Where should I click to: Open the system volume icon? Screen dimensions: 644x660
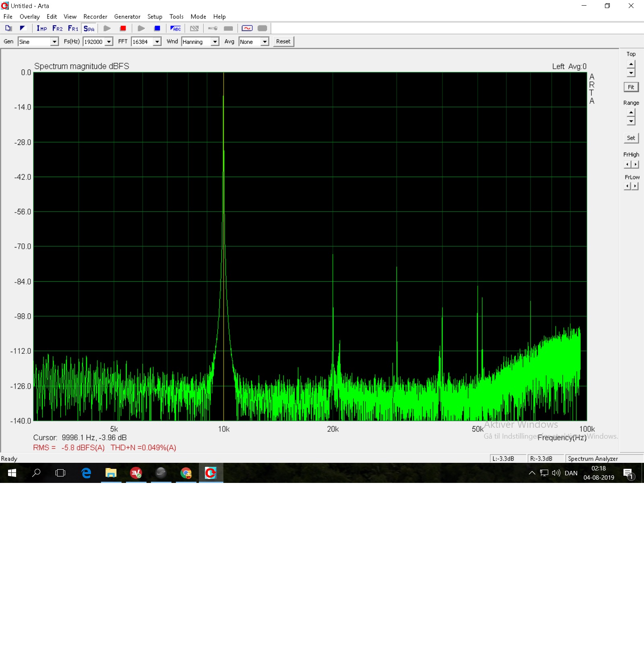(x=556, y=473)
